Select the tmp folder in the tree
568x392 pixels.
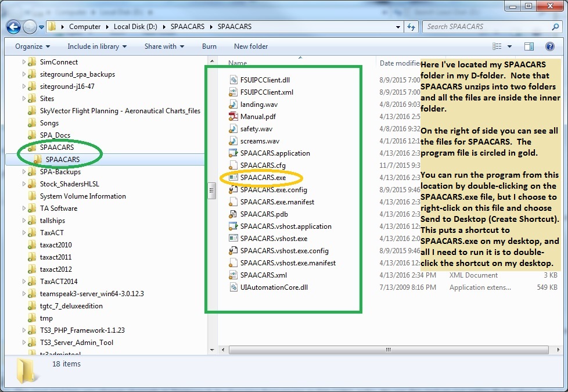tap(46, 318)
